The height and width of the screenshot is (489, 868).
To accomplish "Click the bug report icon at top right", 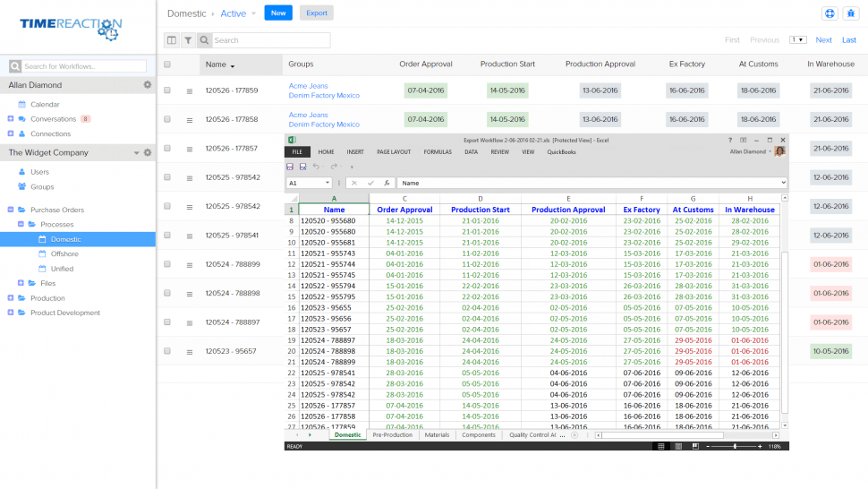I will pos(851,13).
